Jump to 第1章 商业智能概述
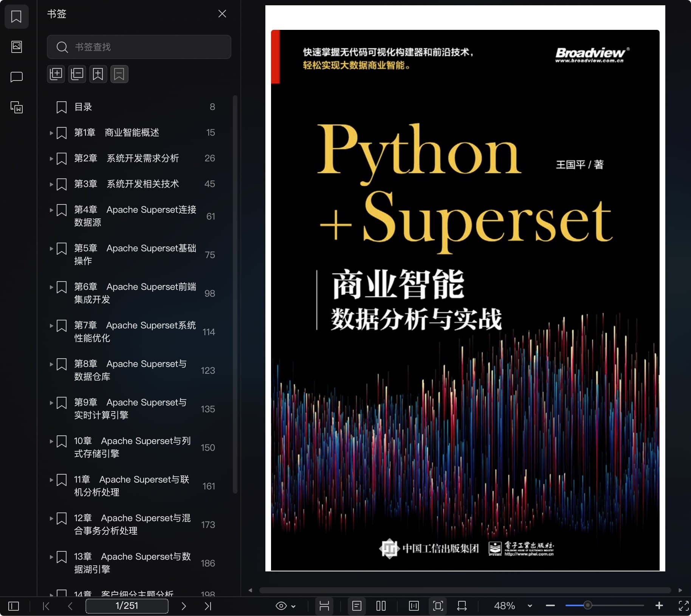The image size is (691, 616). (x=116, y=133)
